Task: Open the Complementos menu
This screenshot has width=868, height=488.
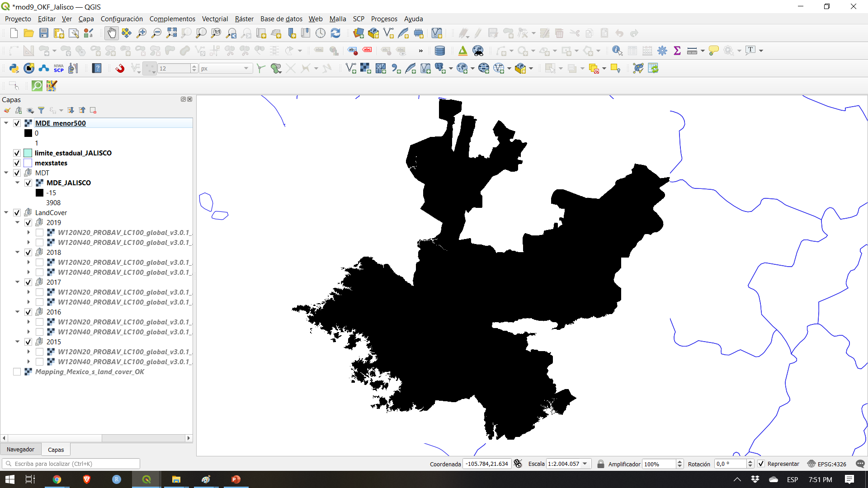Action: click(172, 19)
